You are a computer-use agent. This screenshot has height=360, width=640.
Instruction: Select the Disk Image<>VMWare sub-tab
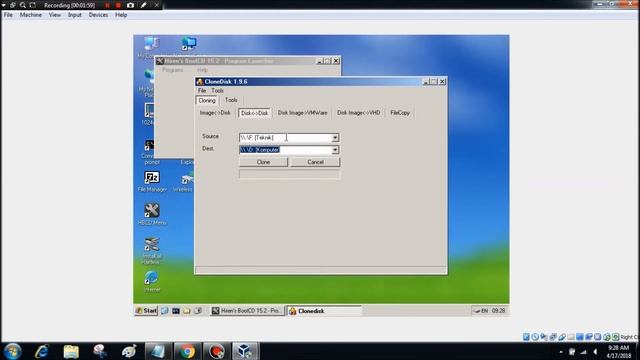pos(302,113)
